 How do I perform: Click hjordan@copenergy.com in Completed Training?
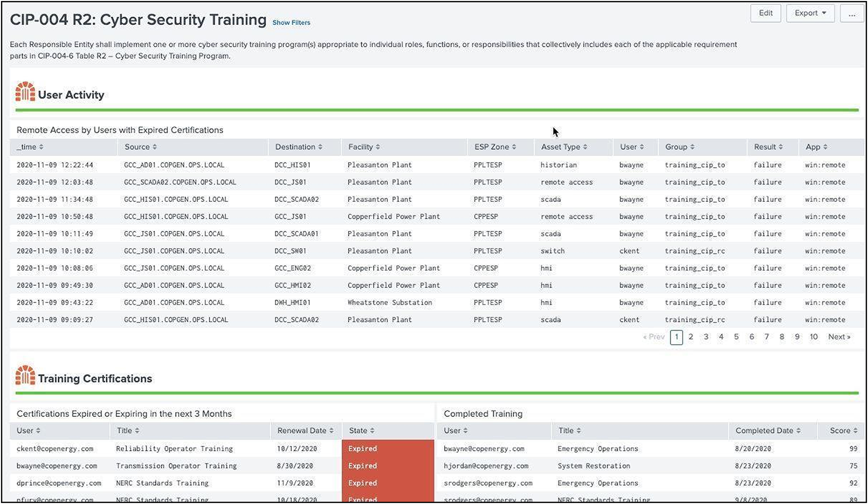486,466
